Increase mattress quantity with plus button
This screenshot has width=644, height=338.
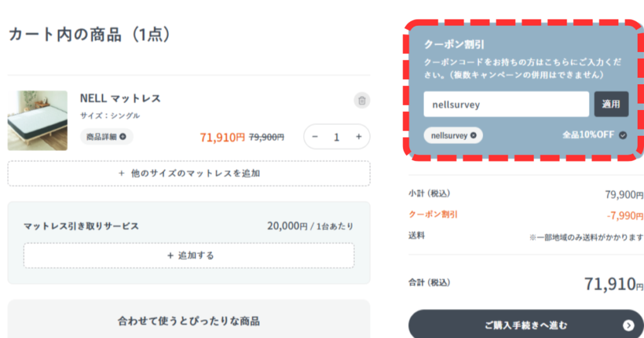[358, 136]
